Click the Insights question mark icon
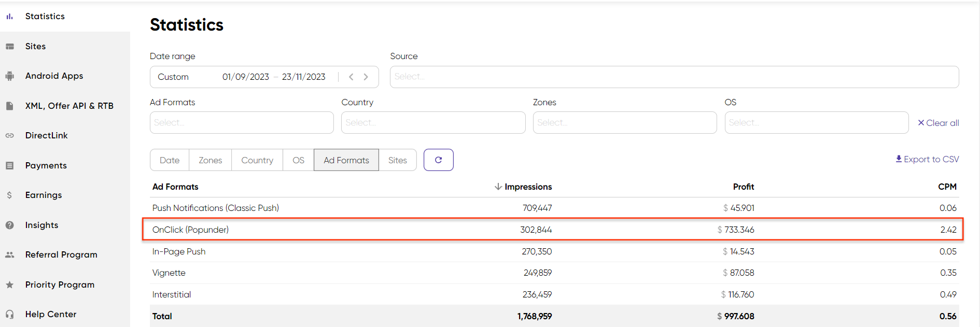Viewport: 980px width, 327px height. click(x=9, y=225)
